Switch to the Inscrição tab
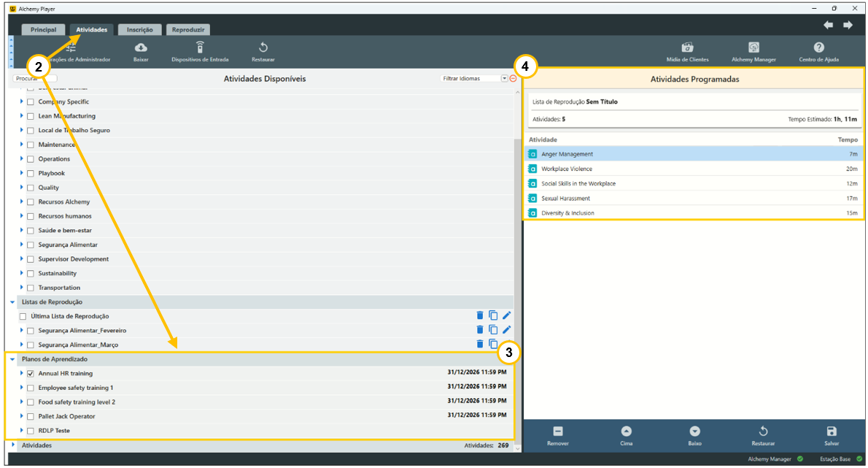 tap(139, 30)
